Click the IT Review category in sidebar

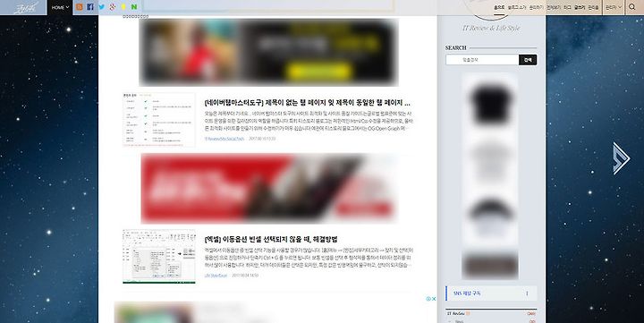(456, 313)
